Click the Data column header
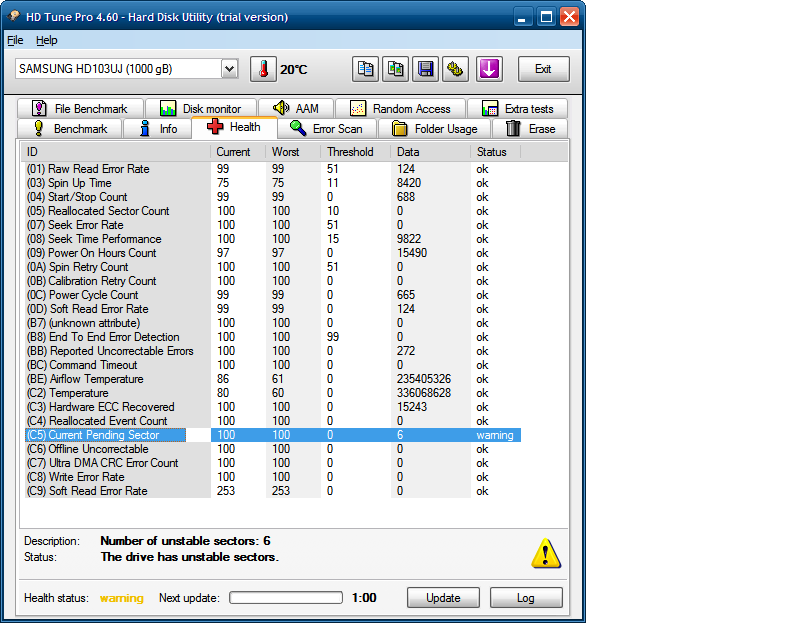Image resolution: width=800 pixels, height=623 pixels. click(x=431, y=152)
